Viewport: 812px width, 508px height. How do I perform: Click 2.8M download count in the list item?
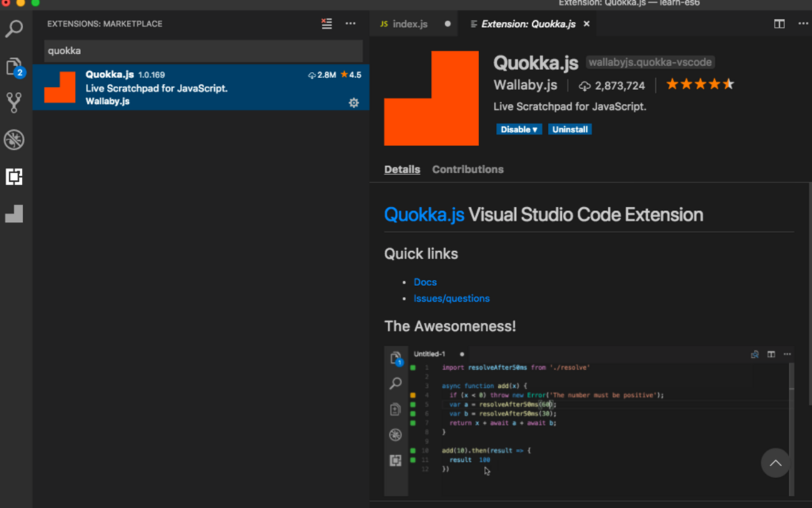pos(322,75)
